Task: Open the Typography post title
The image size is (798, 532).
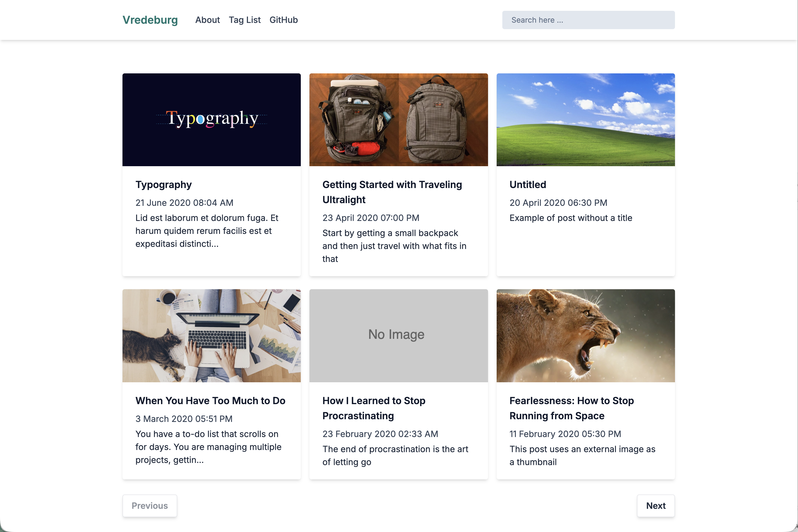Action: pos(163,185)
